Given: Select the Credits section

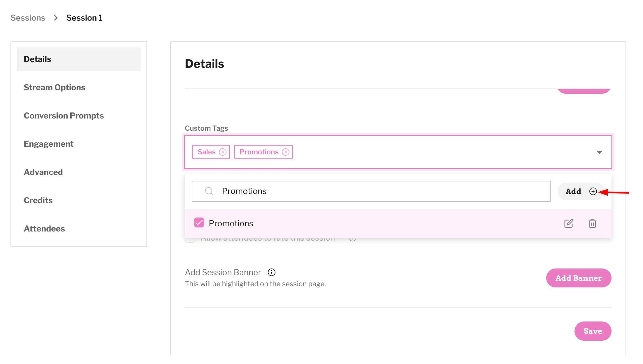Looking at the screenshot, I should (x=38, y=200).
